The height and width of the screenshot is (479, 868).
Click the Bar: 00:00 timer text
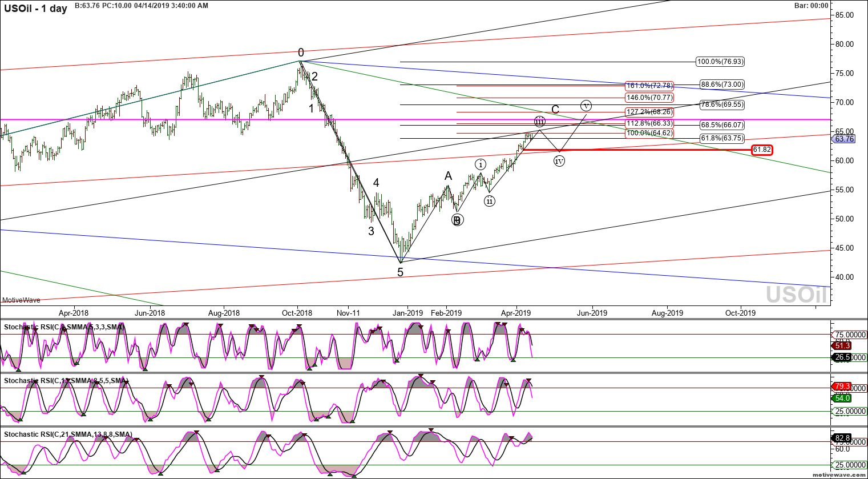(x=812, y=6)
